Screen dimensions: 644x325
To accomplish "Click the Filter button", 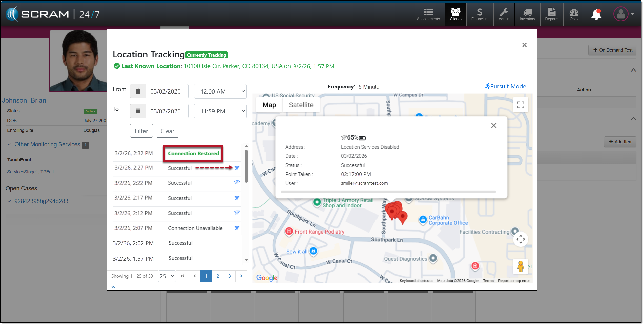I will click(x=141, y=131).
